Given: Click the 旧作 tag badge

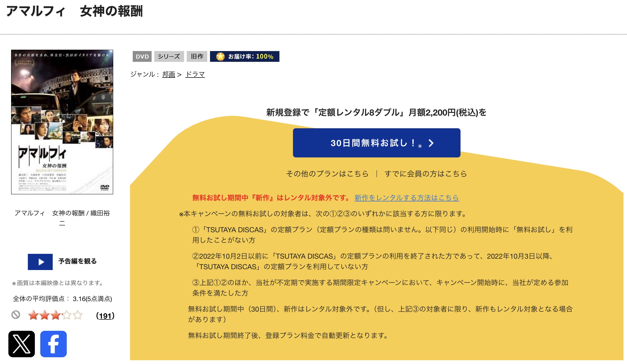Looking at the screenshot, I should [x=197, y=56].
